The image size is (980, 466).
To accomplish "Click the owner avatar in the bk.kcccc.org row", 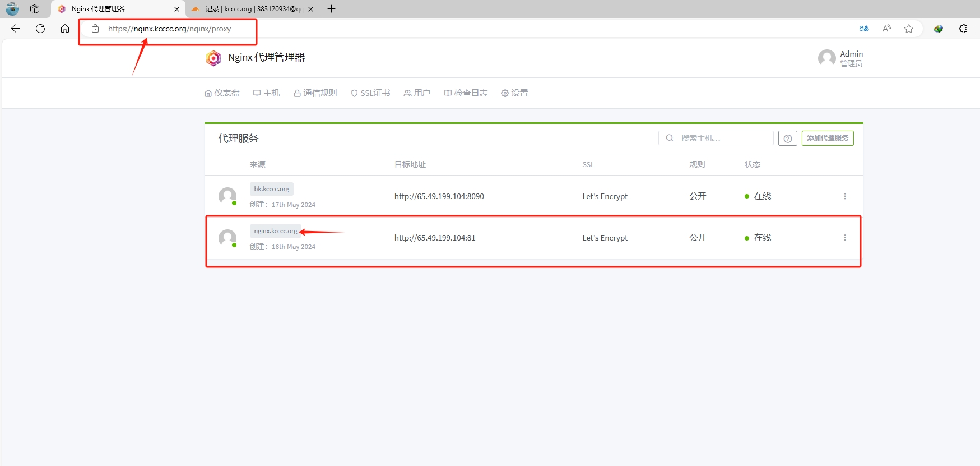I will pyautogui.click(x=227, y=196).
